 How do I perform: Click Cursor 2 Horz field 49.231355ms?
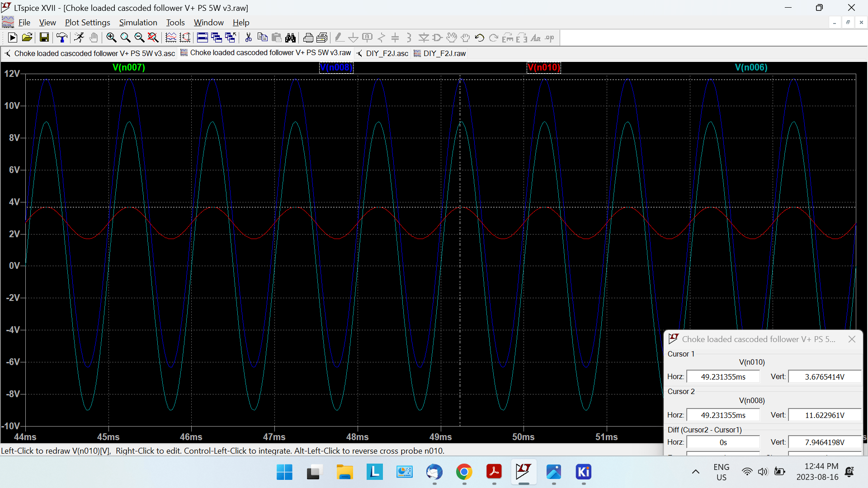tap(723, 415)
